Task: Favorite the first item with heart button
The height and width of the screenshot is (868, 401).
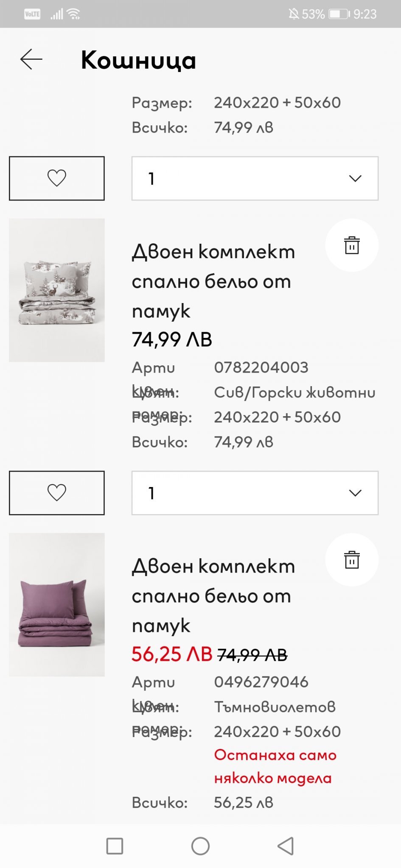Action: point(57,178)
